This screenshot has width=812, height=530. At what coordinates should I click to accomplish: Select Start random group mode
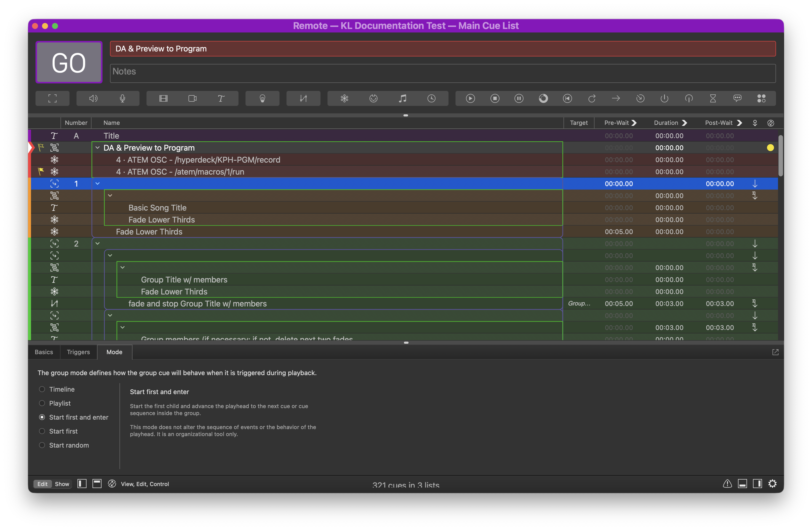(42, 445)
